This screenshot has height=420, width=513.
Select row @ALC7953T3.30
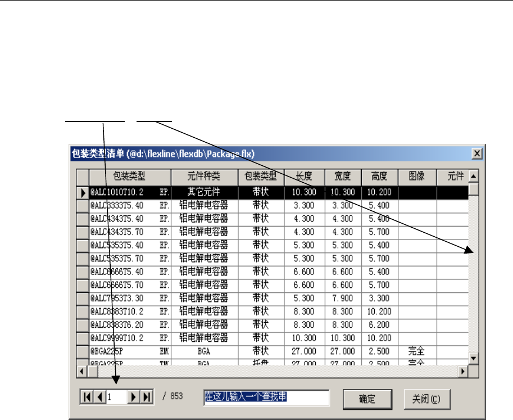click(x=272, y=299)
